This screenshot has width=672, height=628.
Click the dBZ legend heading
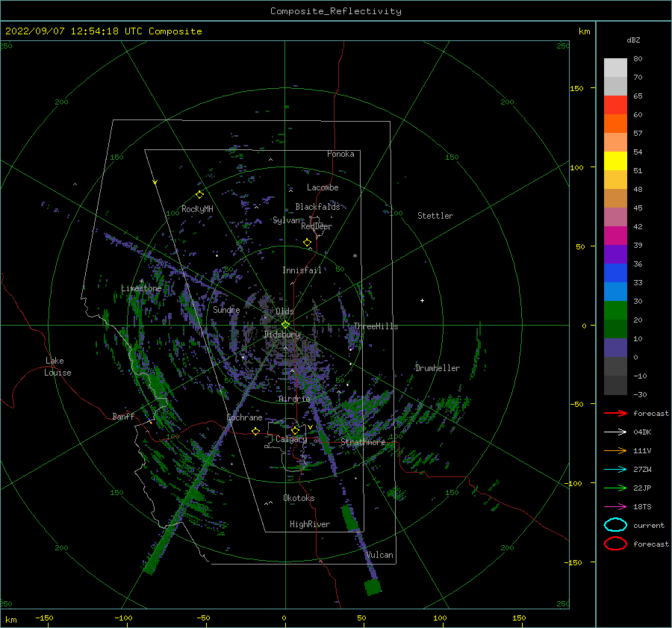(633, 40)
